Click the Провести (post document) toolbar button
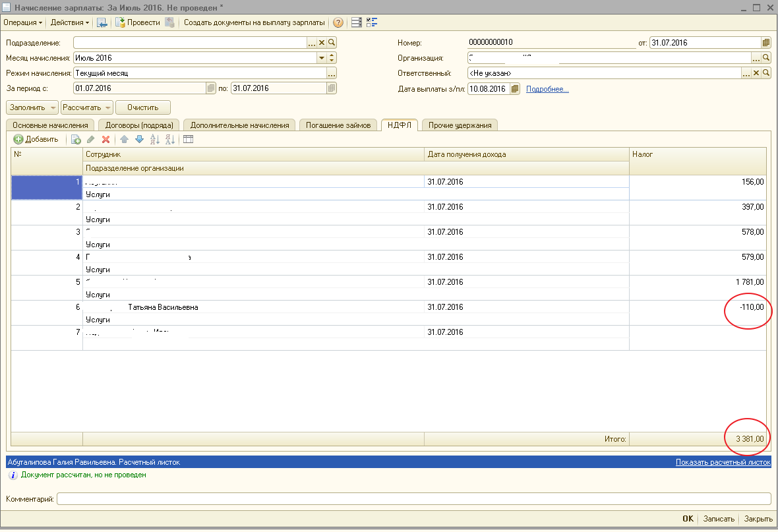The height and width of the screenshot is (532, 778). (138, 22)
